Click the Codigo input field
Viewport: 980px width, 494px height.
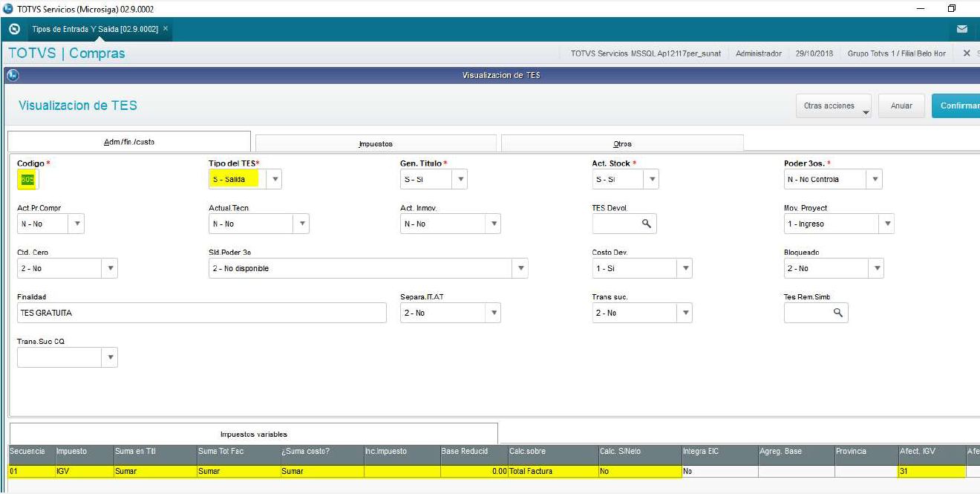coord(27,179)
